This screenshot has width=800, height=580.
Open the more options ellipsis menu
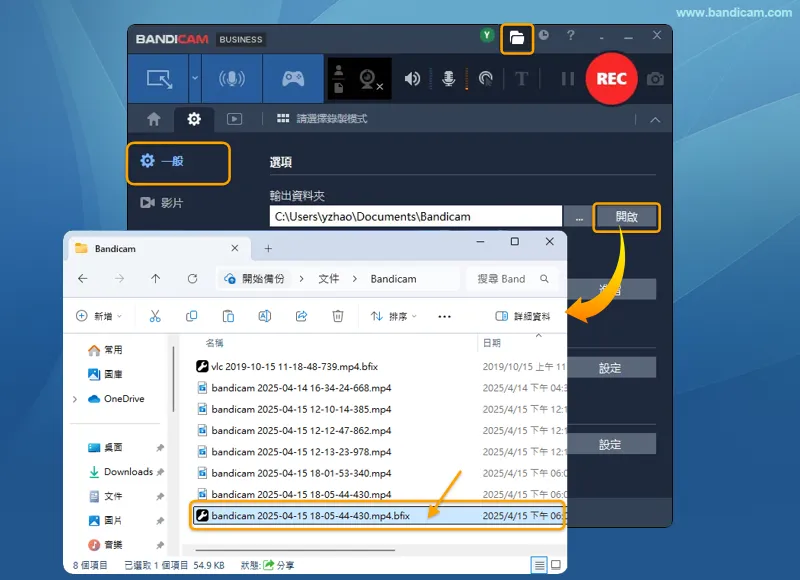coord(444,317)
